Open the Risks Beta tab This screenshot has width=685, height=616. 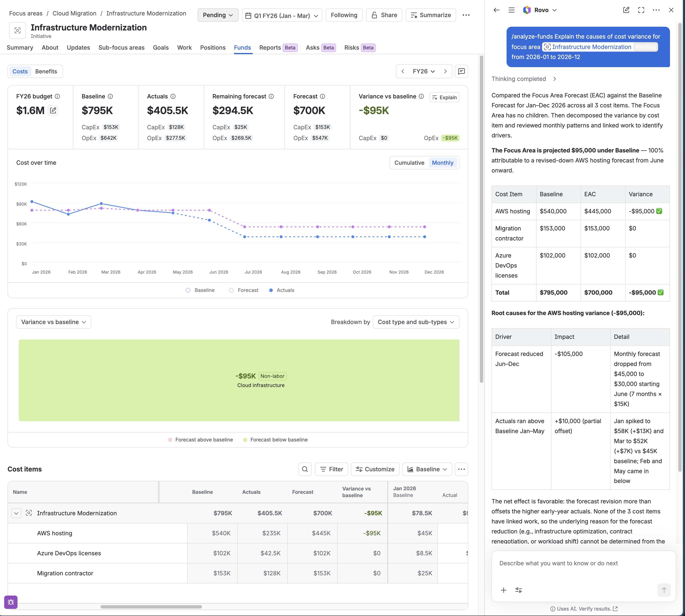[360, 47]
